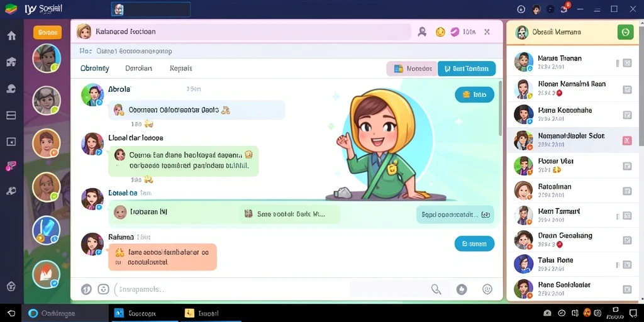644x322 pixels.
Task: Click the blue button beside Rafanna message
Action: pyautogui.click(x=474, y=243)
